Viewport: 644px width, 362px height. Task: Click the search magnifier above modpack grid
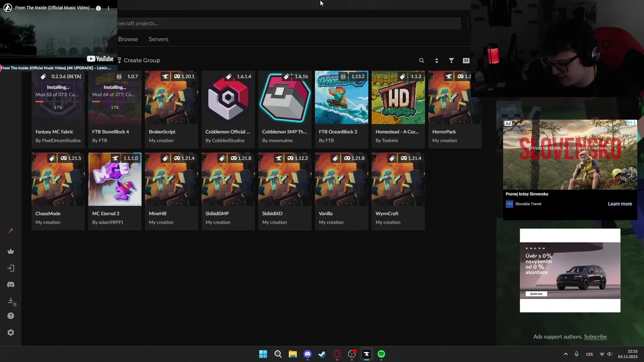pos(422,60)
